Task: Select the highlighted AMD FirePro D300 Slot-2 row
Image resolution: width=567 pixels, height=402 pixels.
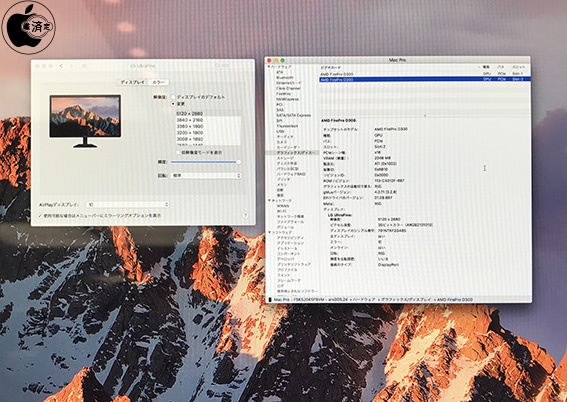Action: (x=425, y=79)
